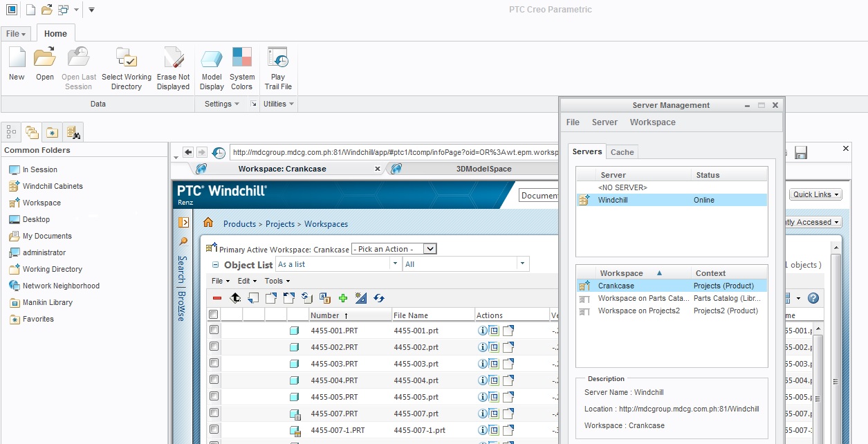
Task: Click the Windchill Home house icon
Action: click(207, 223)
